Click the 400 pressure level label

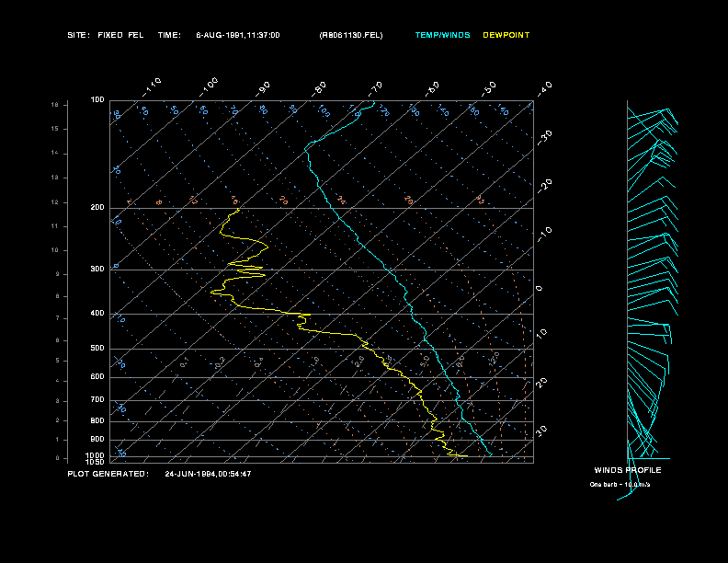click(x=97, y=314)
